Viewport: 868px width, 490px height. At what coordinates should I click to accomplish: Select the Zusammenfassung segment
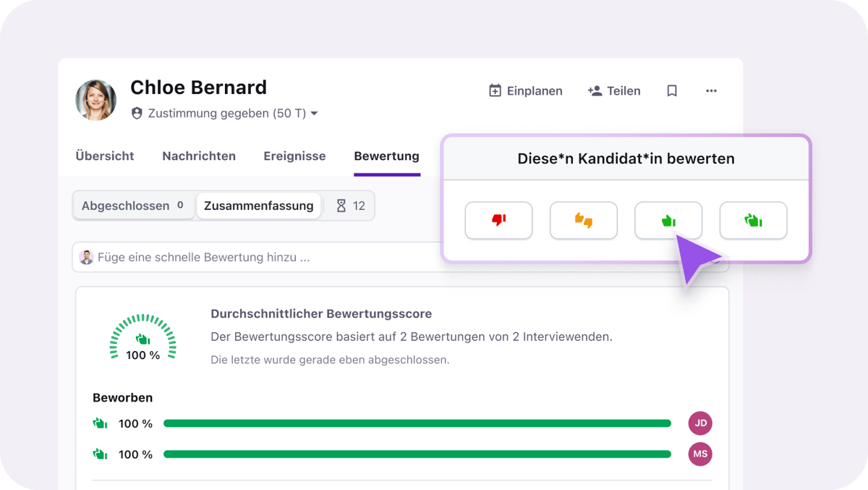(x=258, y=206)
